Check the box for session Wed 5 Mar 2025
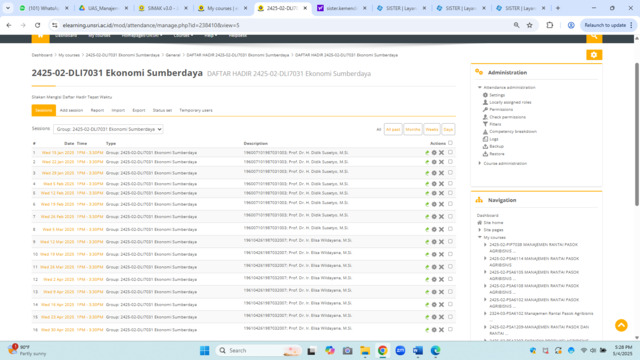 [x=450, y=229]
